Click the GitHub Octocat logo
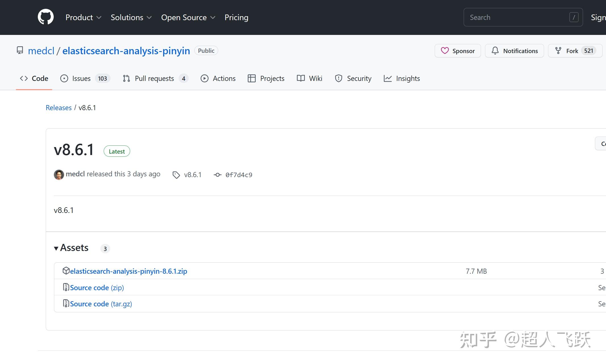The image size is (606, 364). pyautogui.click(x=46, y=17)
